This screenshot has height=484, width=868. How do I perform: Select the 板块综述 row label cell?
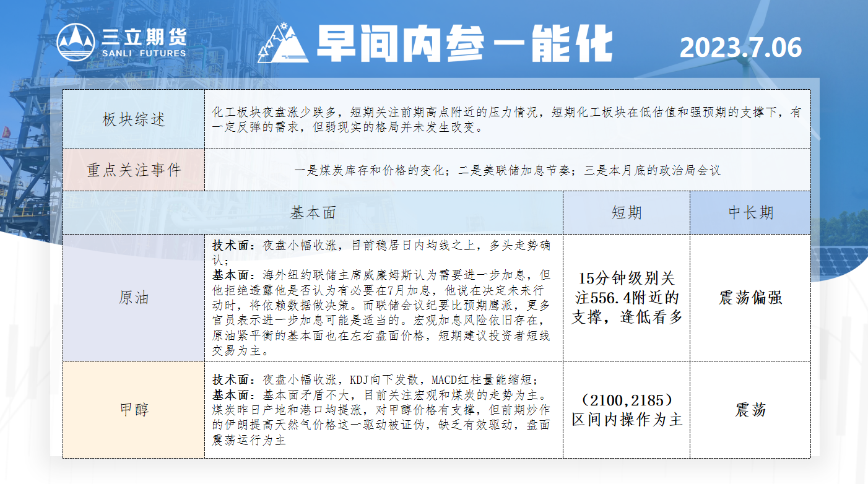pos(134,119)
